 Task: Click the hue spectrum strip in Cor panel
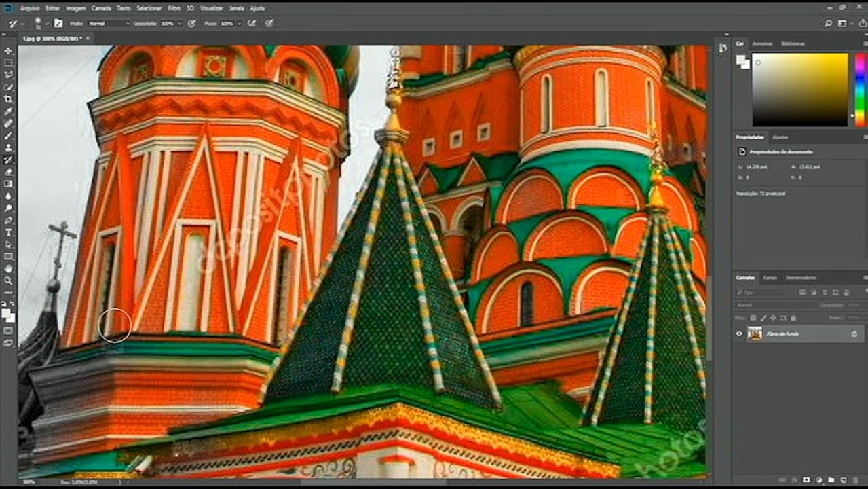pos(860,89)
